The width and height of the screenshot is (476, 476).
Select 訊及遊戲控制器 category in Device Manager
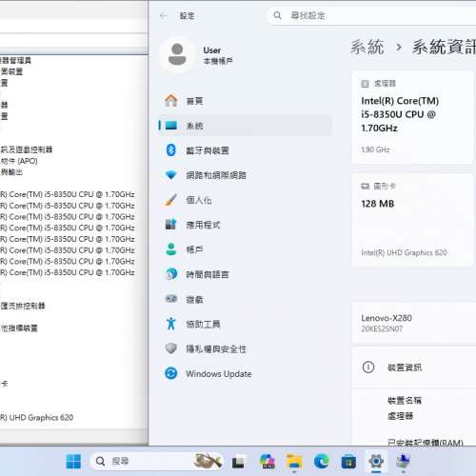pos(27,149)
